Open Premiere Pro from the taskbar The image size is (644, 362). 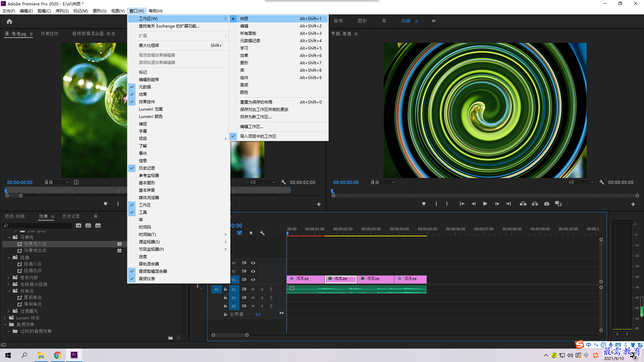74,355
